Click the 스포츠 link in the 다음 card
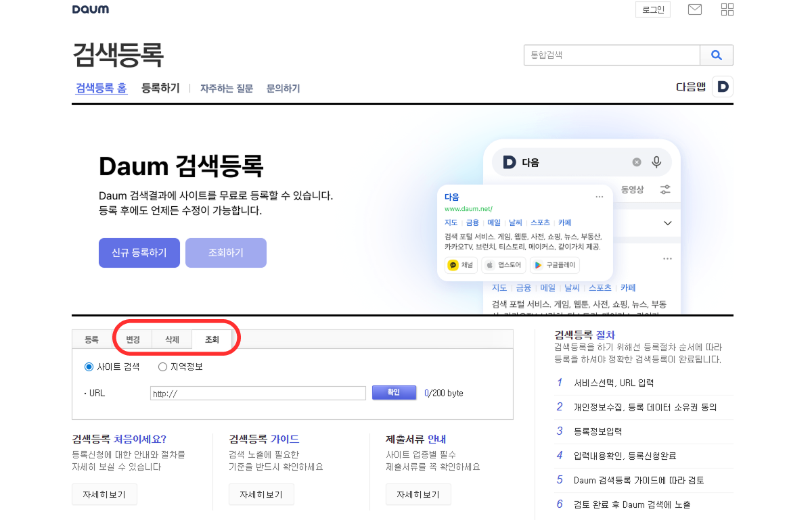 [540, 222]
